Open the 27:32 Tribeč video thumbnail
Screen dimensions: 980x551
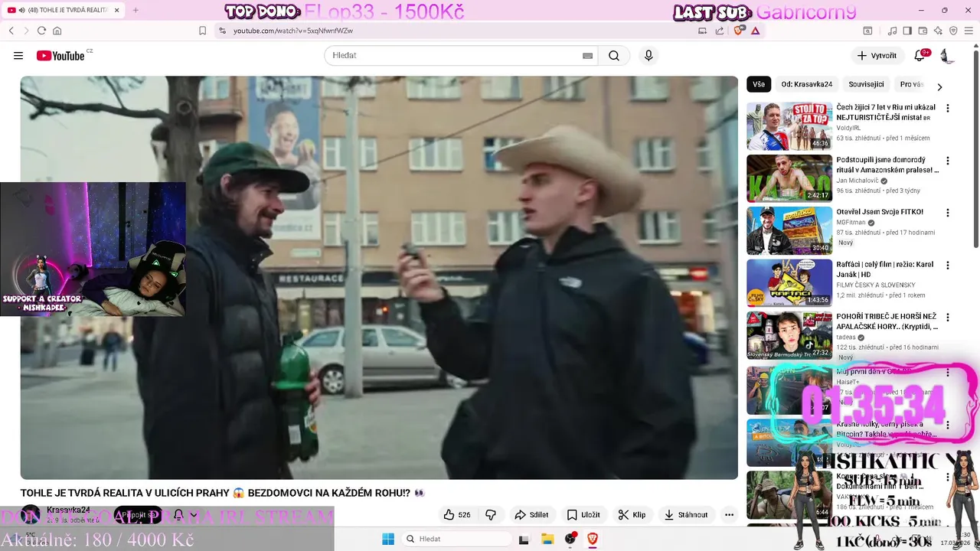coord(789,335)
